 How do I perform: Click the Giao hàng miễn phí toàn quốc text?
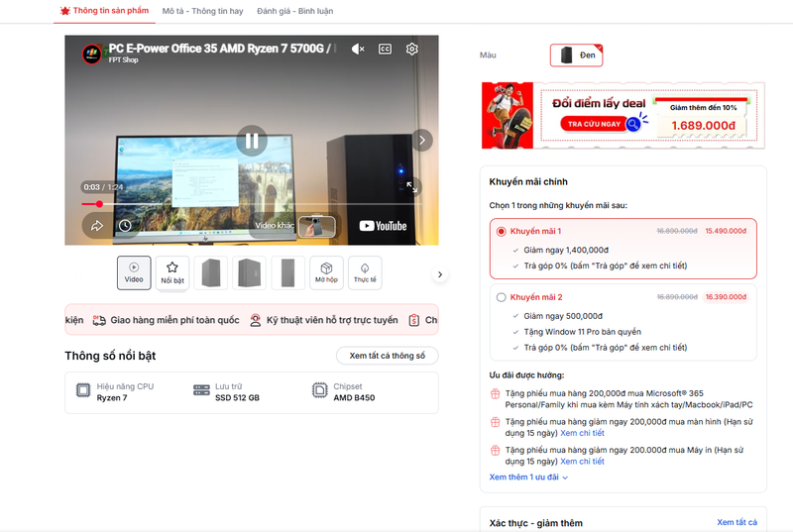point(175,320)
